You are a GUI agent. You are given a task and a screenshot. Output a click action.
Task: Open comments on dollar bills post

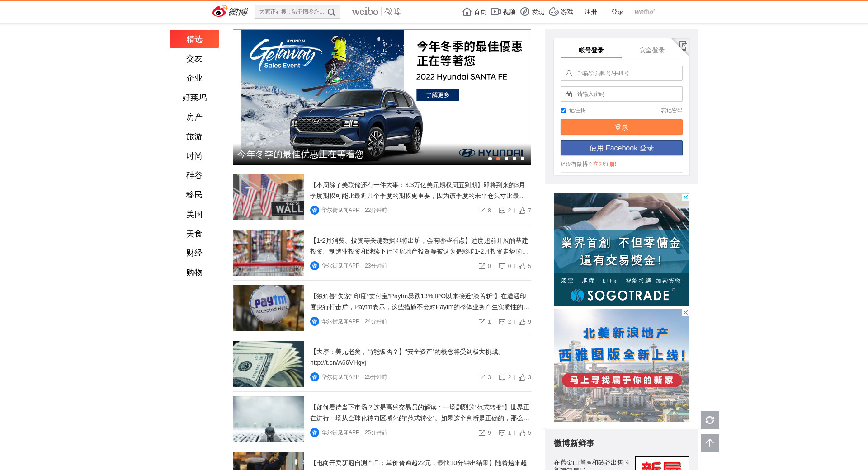(x=502, y=377)
